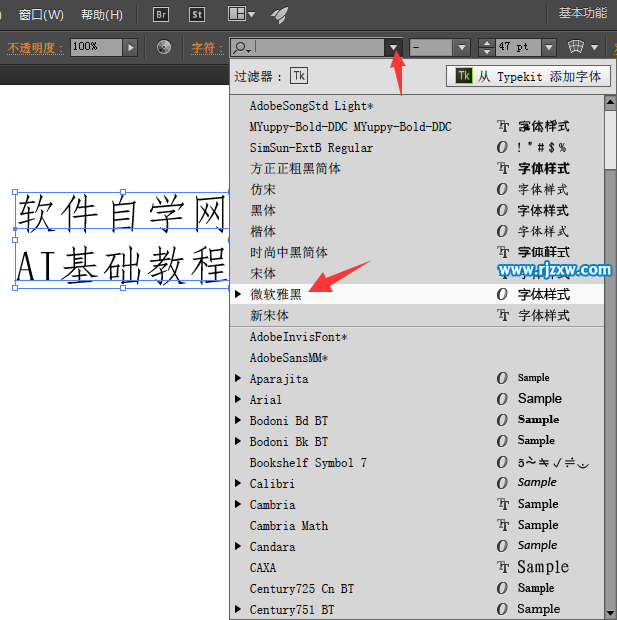
Task: Expand Bodoni Bk BT font family
Action: pyautogui.click(x=238, y=441)
